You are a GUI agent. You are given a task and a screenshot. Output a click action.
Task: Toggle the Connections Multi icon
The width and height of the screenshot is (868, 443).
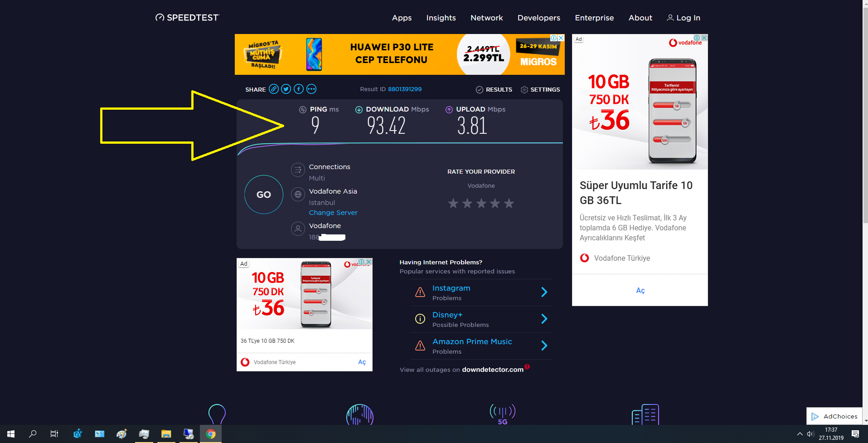[x=298, y=170]
